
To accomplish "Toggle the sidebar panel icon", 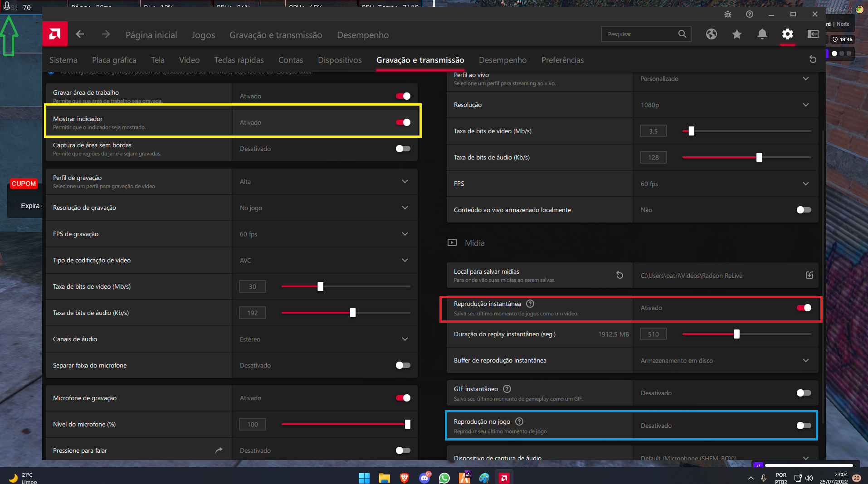I will 813,34.
